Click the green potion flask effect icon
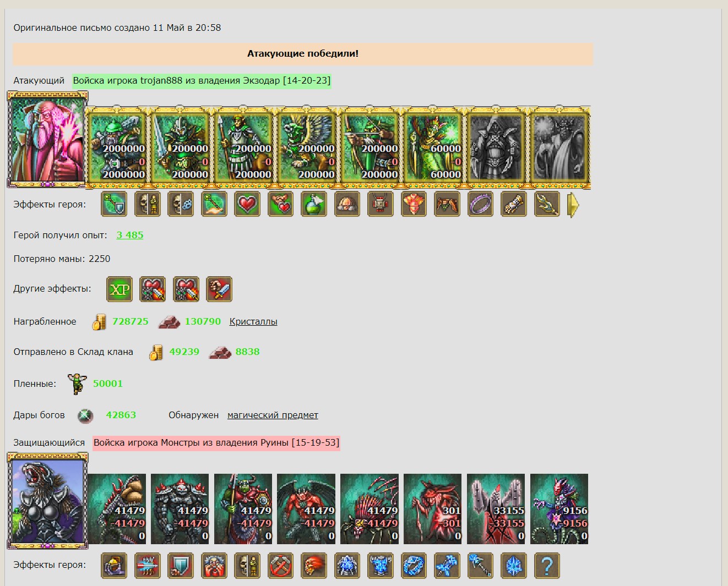Viewport: 728px width, 586px height. (314, 204)
